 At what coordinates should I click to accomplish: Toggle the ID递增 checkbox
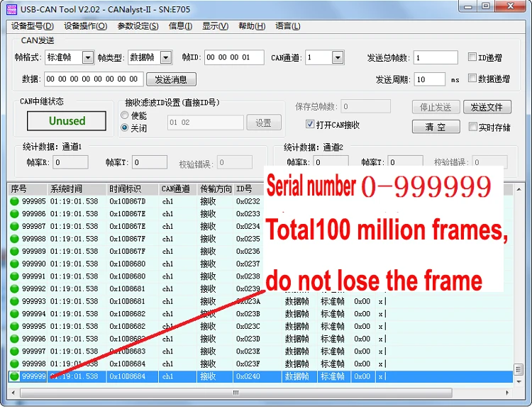coord(472,57)
